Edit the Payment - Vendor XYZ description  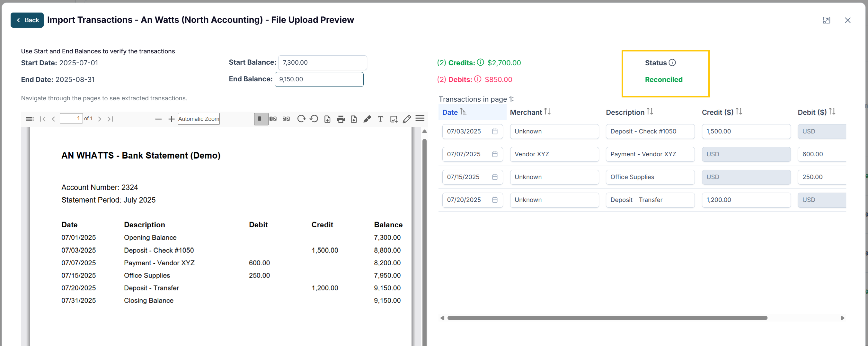click(650, 154)
